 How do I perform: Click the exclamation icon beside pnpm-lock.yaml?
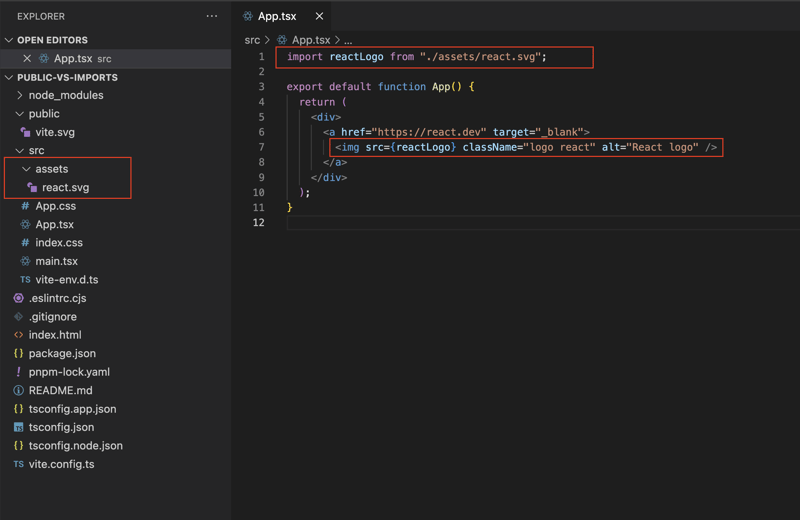[x=18, y=372]
